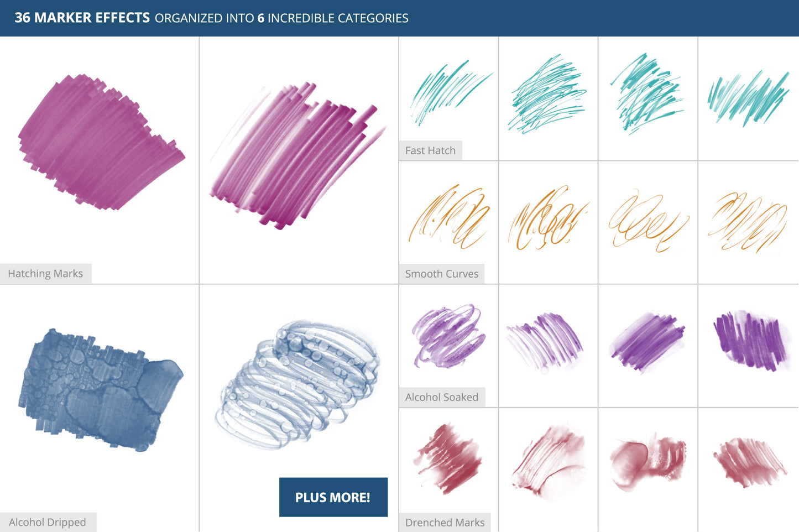Image resolution: width=799 pixels, height=532 pixels.
Task: Select the Drenched Marks label
Action: tap(445, 523)
